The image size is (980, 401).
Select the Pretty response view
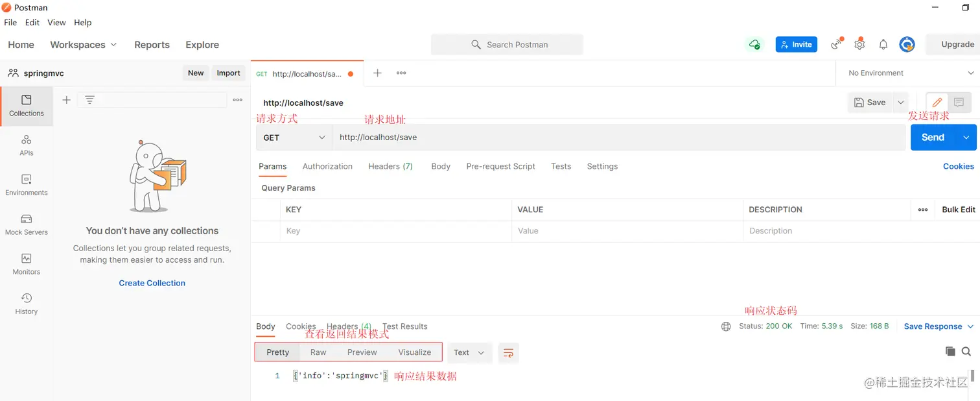(x=277, y=352)
